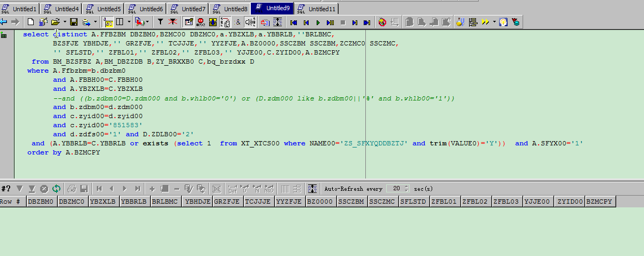
Task: Step to the next statement
Action: tap(355, 22)
